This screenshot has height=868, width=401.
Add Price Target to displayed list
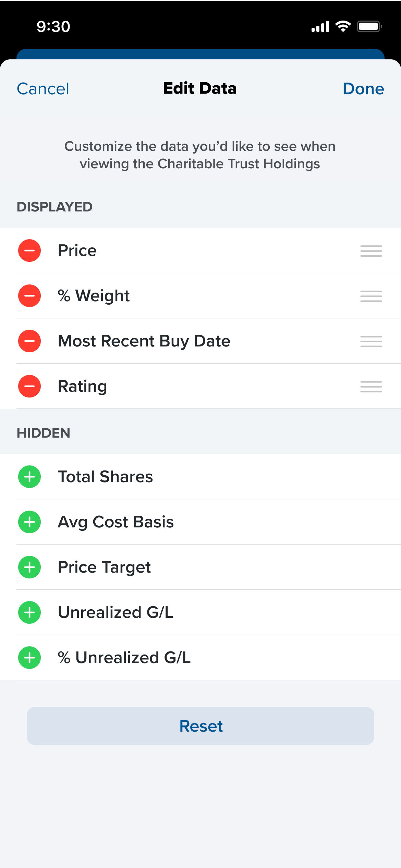(x=29, y=567)
